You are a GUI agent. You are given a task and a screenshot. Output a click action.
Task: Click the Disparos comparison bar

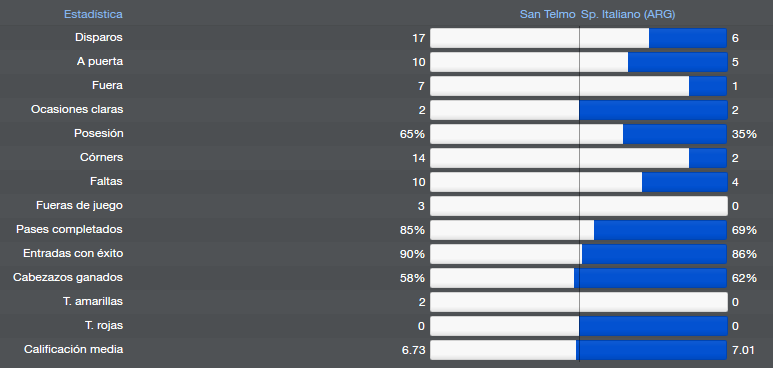tap(579, 38)
